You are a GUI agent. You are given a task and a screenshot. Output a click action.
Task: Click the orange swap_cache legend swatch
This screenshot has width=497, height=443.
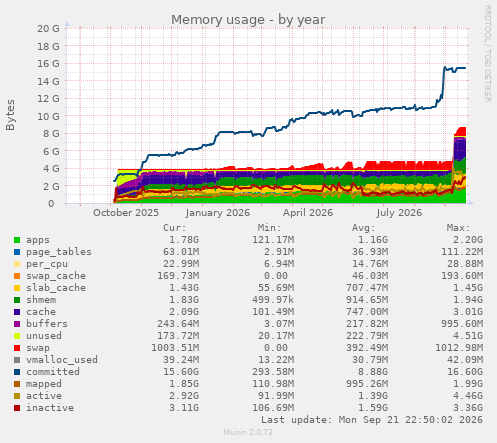click(17, 276)
